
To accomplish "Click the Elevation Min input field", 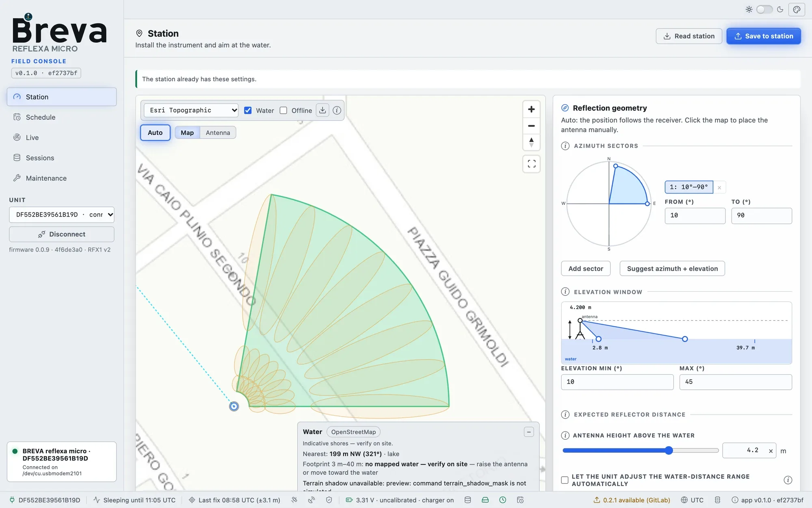I will coord(617,382).
